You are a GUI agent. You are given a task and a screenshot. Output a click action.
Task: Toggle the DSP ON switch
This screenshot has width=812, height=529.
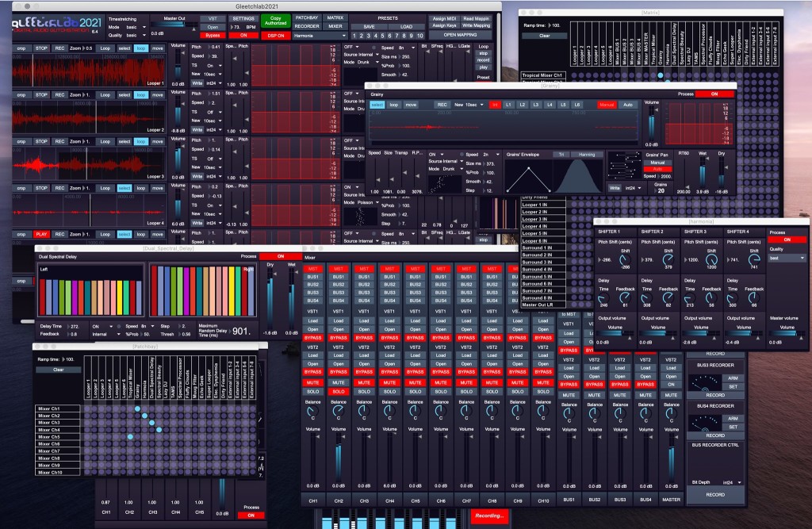pos(275,35)
